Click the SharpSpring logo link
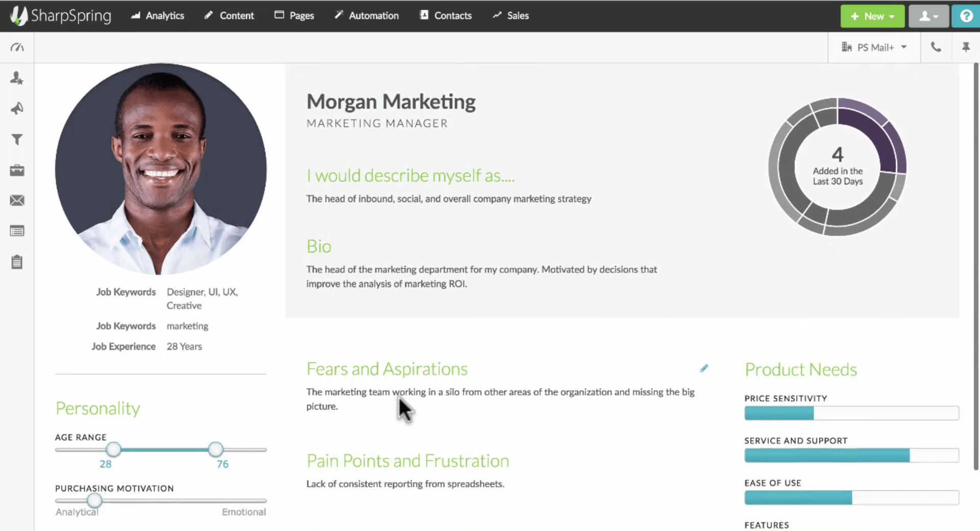This screenshot has width=980, height=531. click(x=61, y=16)
